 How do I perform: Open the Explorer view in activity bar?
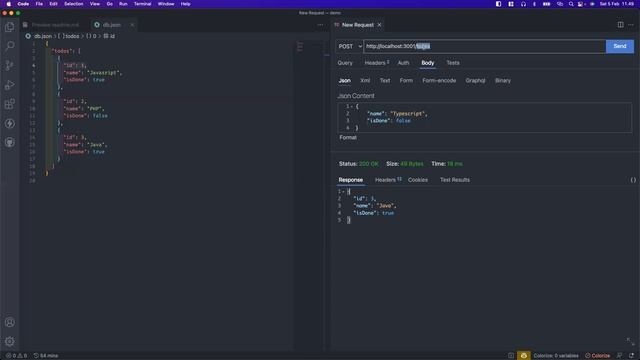(9, 27)
